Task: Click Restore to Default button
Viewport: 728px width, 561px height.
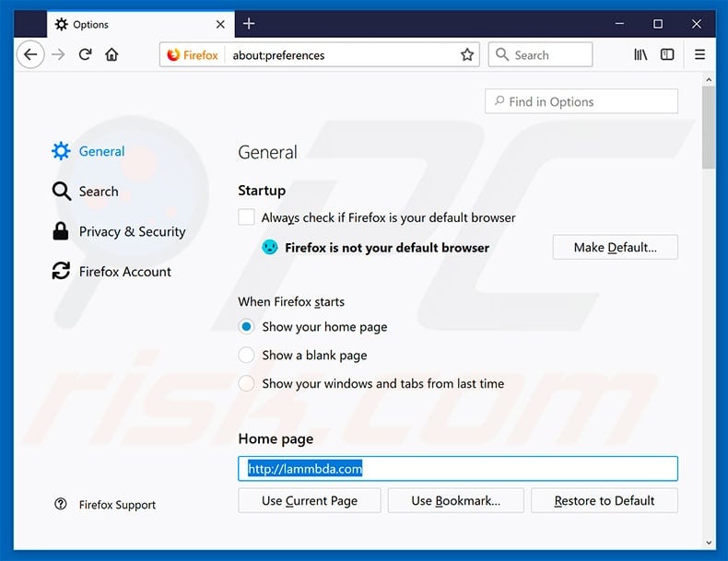Action: [x=604, y=501]
